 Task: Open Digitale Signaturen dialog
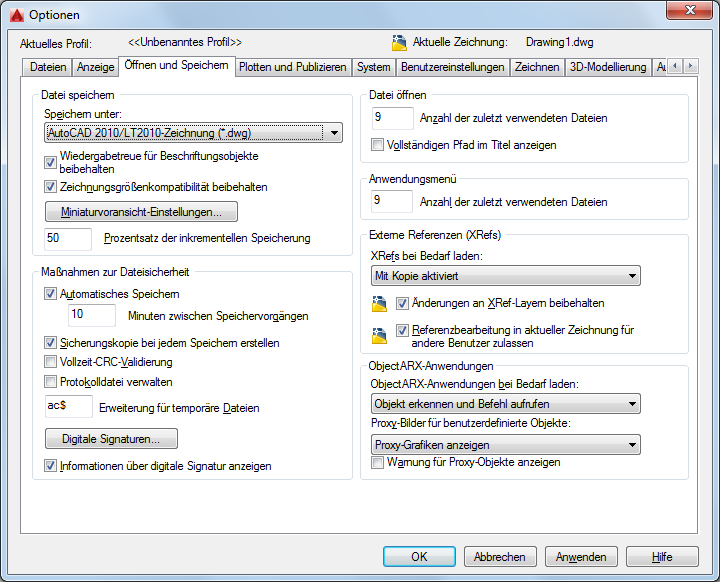pyautogui.click(x=111, y=439)
